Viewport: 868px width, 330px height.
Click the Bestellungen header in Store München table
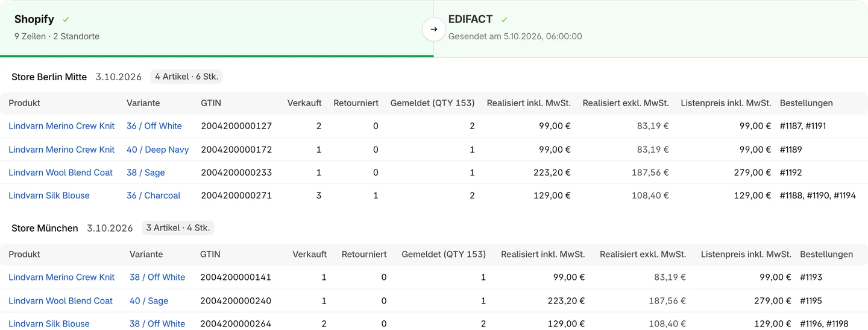click(x=826, y=255)
